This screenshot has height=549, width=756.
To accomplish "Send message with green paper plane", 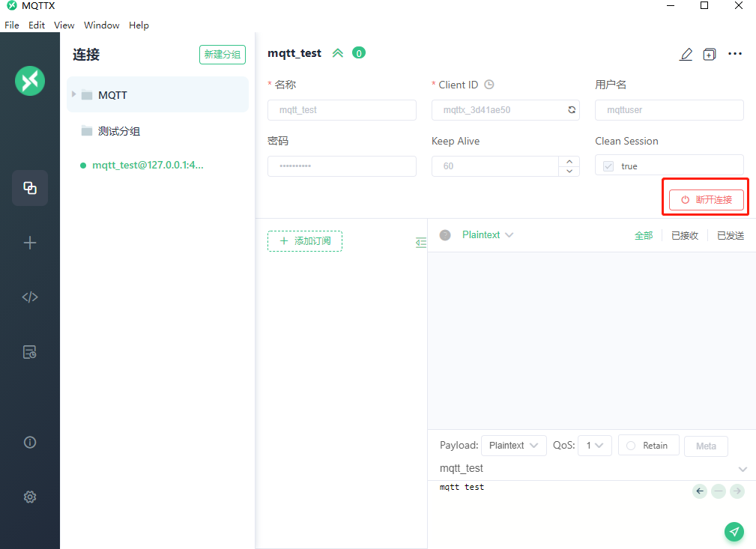I will [734, 532].
